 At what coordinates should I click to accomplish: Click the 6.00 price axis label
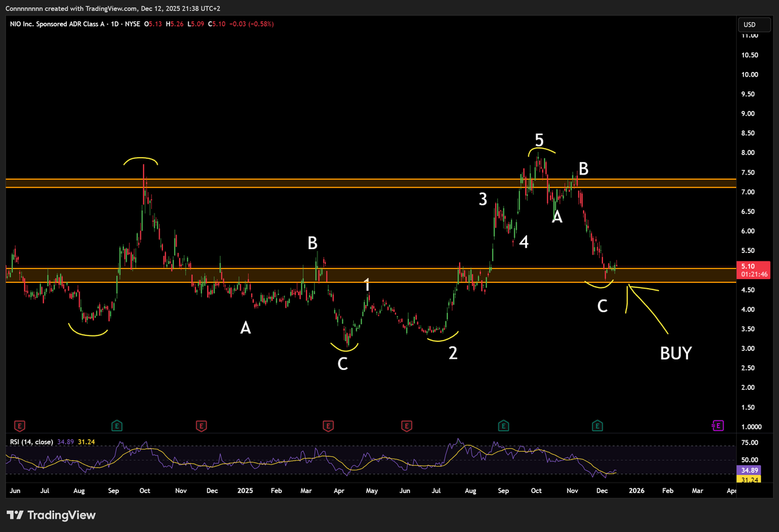(748, 231)
